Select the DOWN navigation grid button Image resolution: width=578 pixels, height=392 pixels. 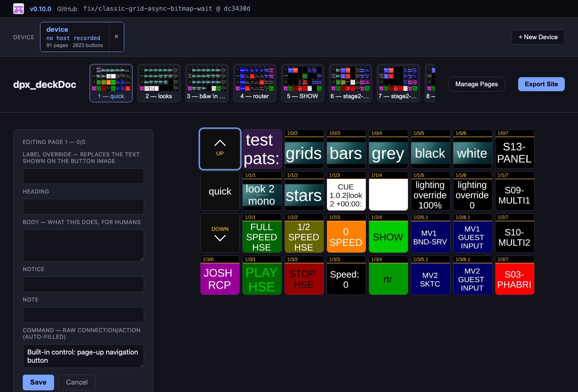220,233
